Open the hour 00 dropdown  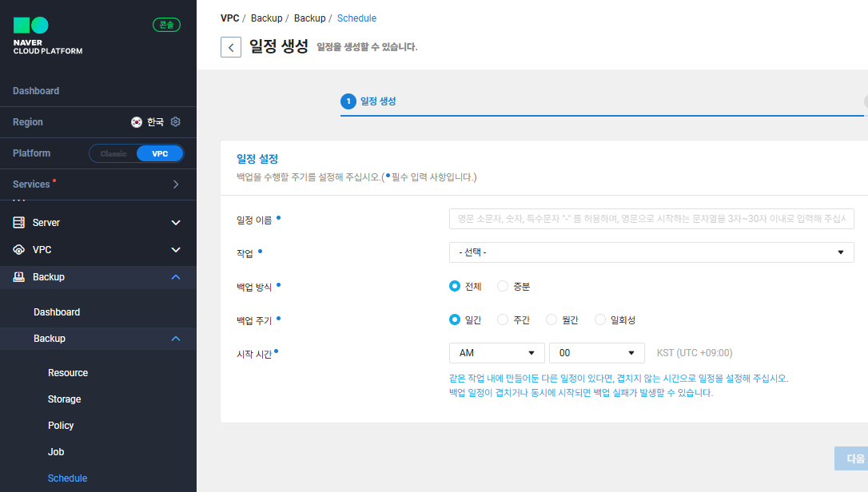point(597,353)
